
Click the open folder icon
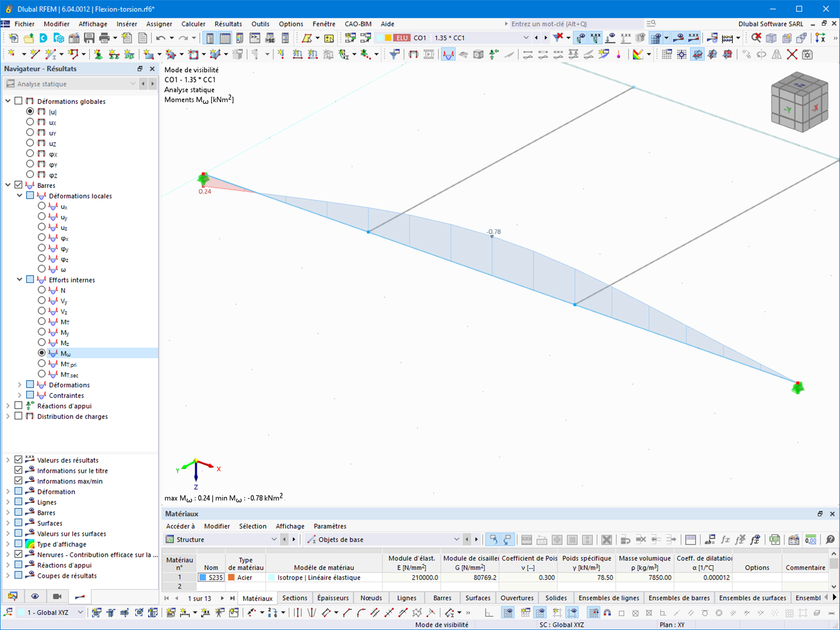point(28,38)
